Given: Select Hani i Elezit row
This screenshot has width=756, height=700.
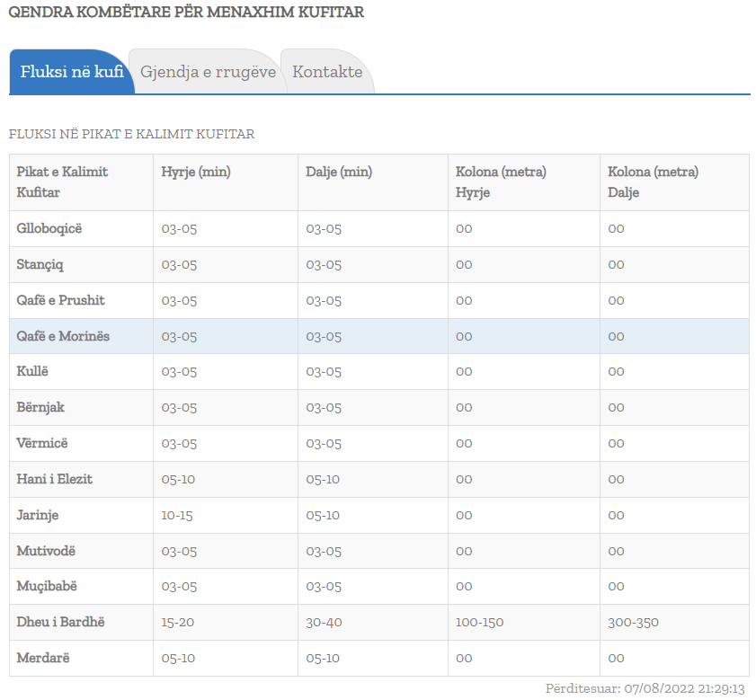Looking at the screenshot, I should click(x=54, y=479).
